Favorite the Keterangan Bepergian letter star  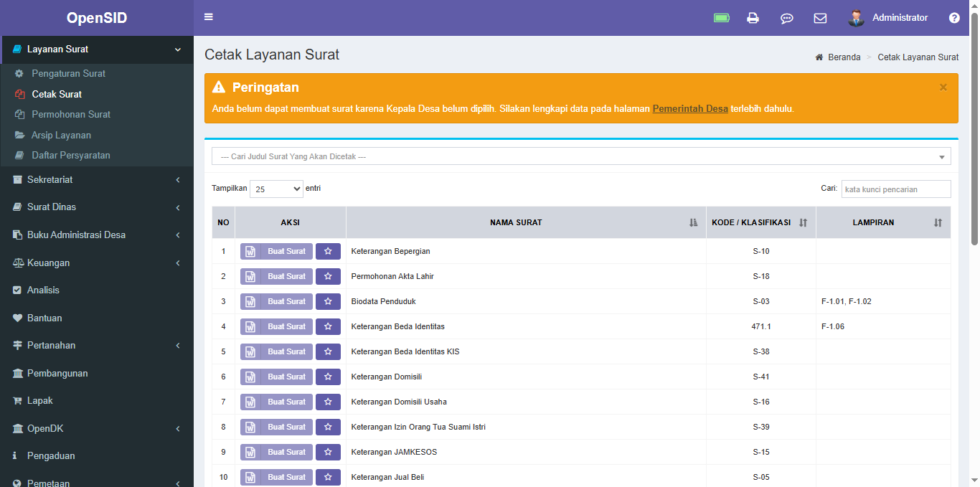click(x=328, y=251)
